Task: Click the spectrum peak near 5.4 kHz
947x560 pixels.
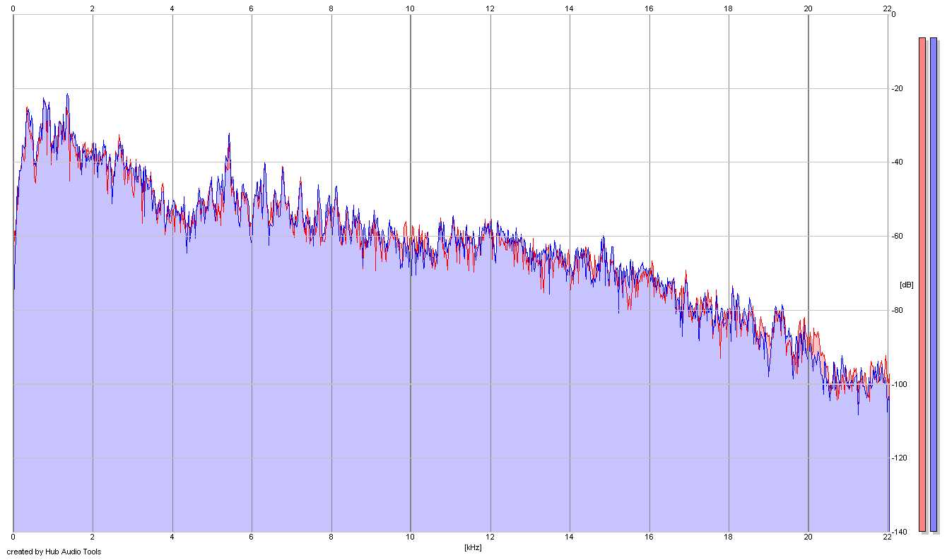Action: point(229,136)
